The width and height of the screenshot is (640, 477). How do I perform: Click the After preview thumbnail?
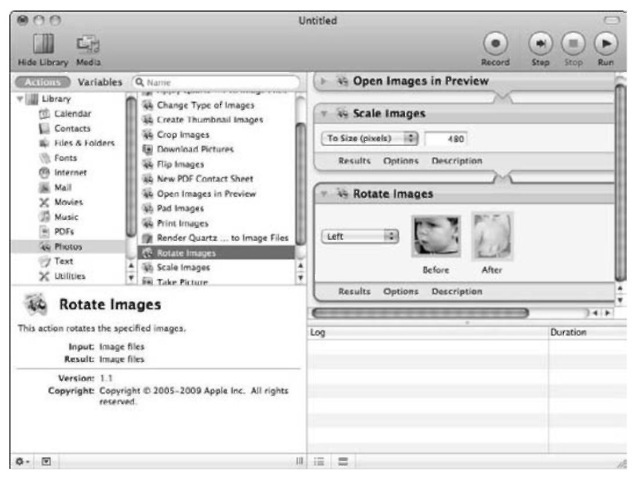click(492, 236)
